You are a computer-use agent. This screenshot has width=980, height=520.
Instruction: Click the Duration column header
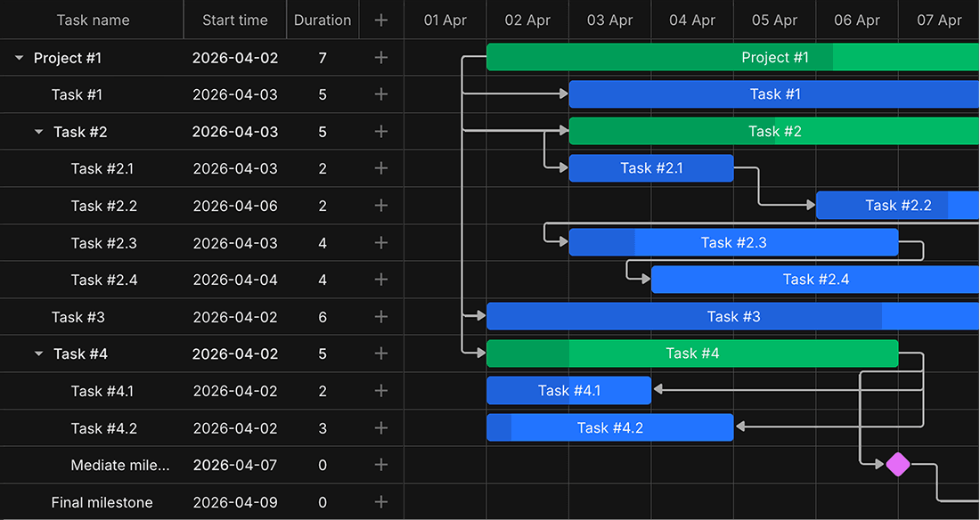pos(323,20)
